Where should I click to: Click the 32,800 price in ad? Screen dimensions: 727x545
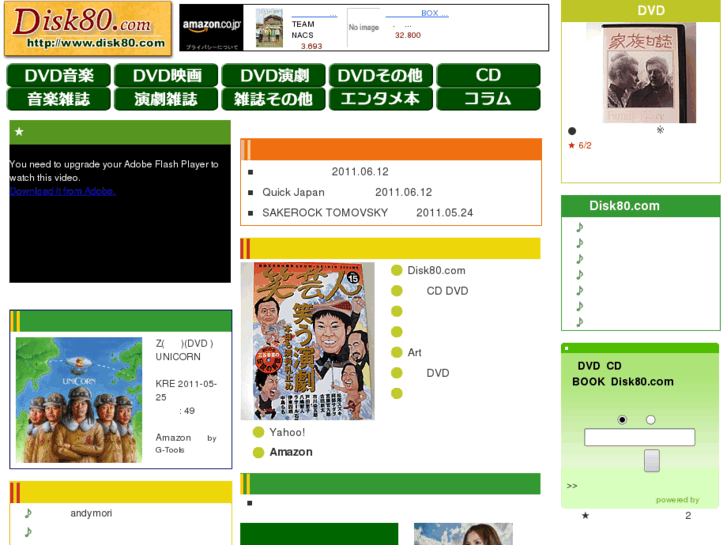(408, 35)
